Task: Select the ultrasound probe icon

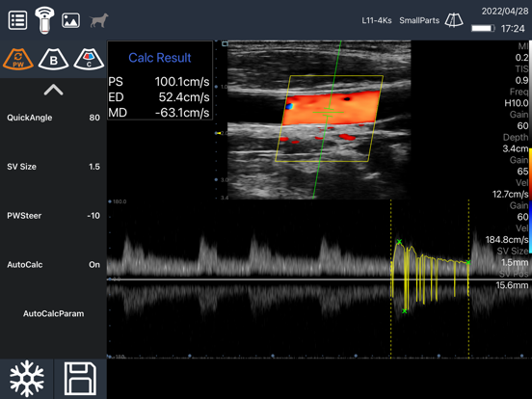Action: [x=44, y=20]
